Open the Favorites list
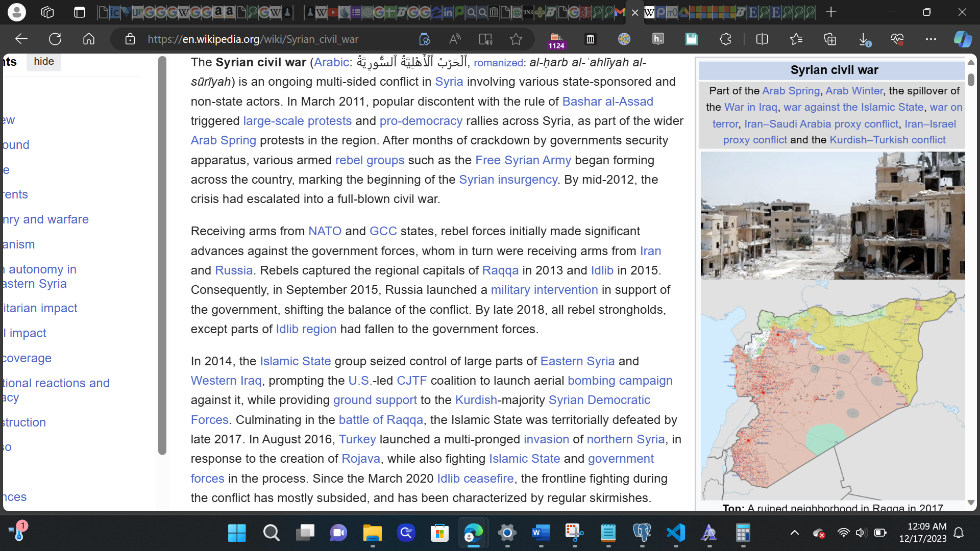The width and height of the screenshot is (980, 551). coord(796,39)
